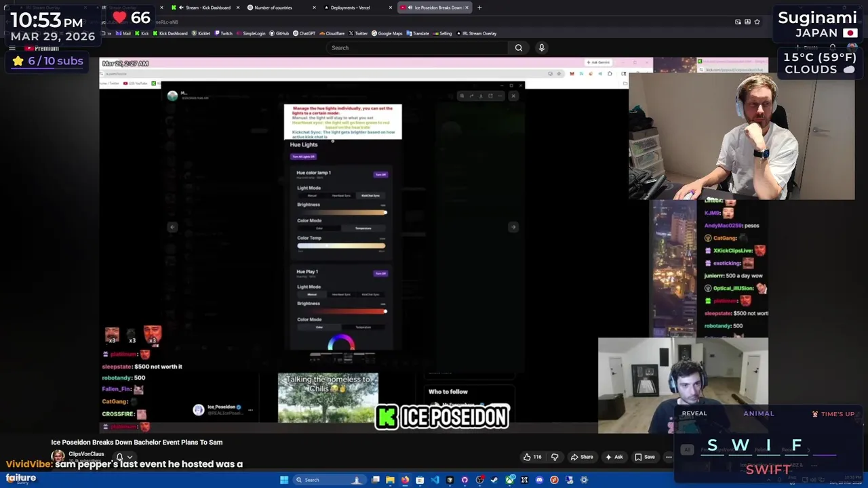This screenshot has width=868, height=488.
Task: Open the Windows Start menu
Action: pos(284,480)
